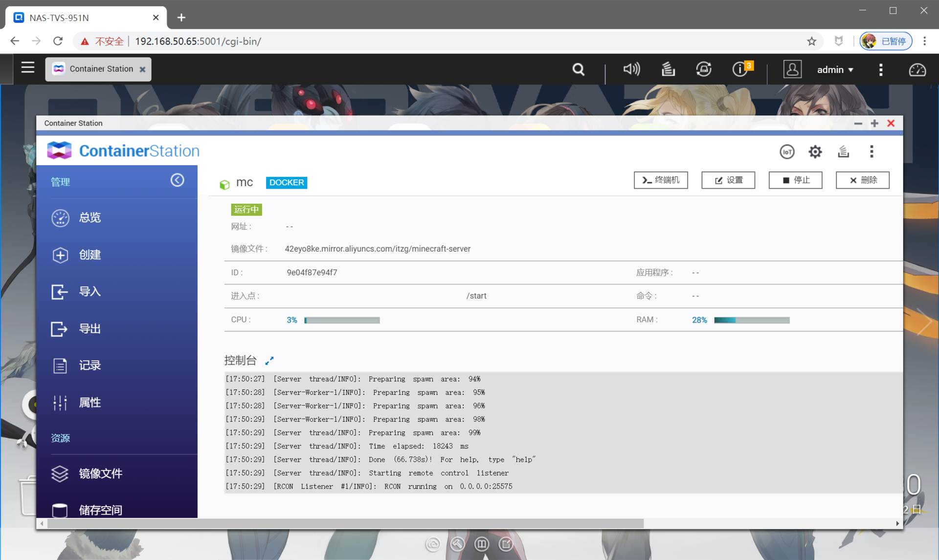Viewport: 939px width, 560px height.
Task: Click the background tasks stack icon in Container Station header
Action: point(843,151)
